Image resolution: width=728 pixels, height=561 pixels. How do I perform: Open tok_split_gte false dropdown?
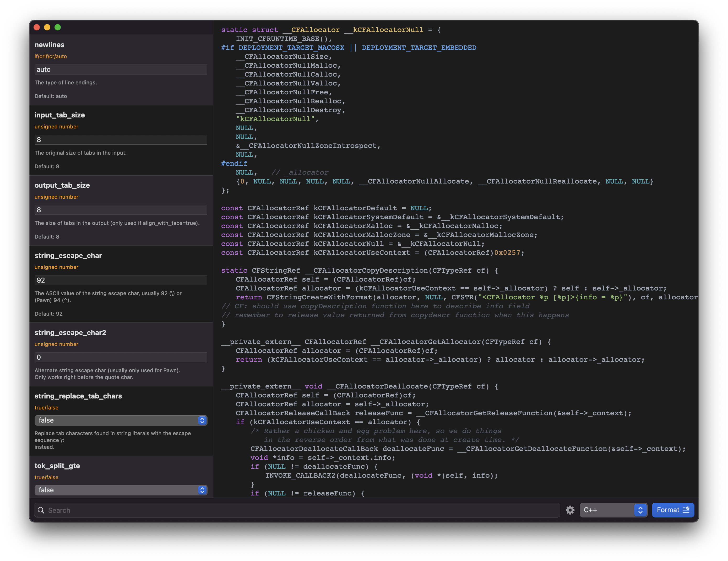(117, 490)
